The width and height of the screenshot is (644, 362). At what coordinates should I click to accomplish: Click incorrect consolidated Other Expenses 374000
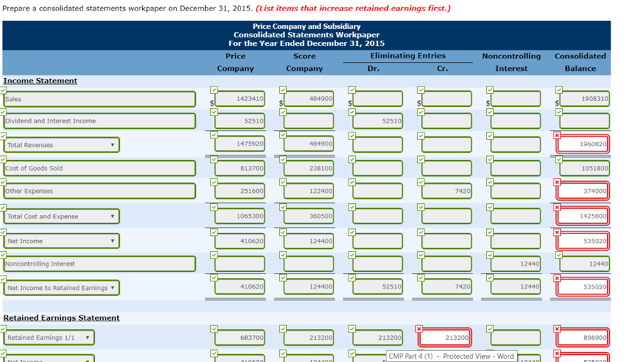point(582,191)
